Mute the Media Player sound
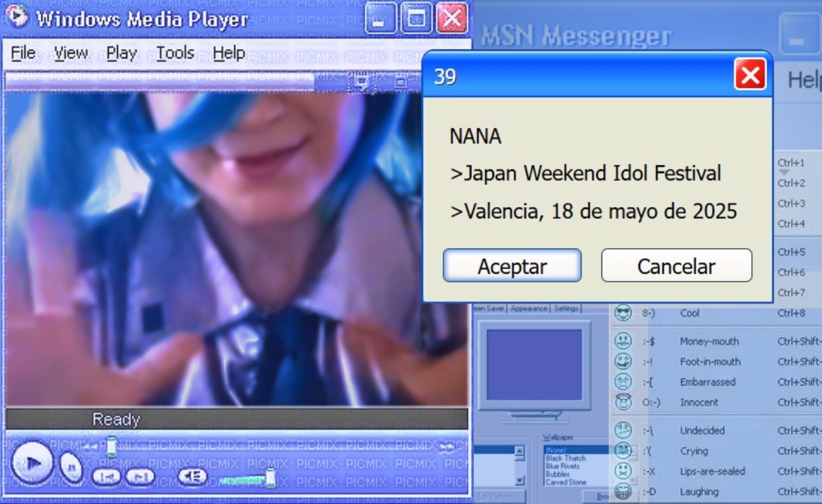The width and height of the screenshot is (822, 504). (192, 476)
